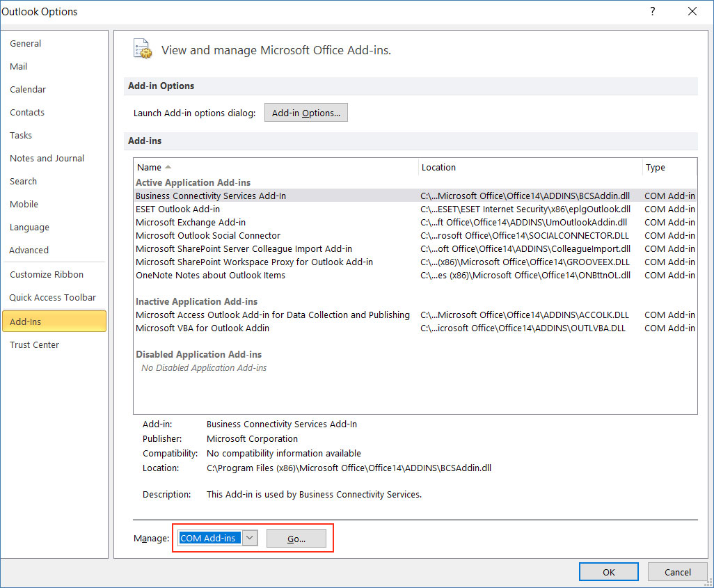Sort list by Name column header

coord(150,167)
